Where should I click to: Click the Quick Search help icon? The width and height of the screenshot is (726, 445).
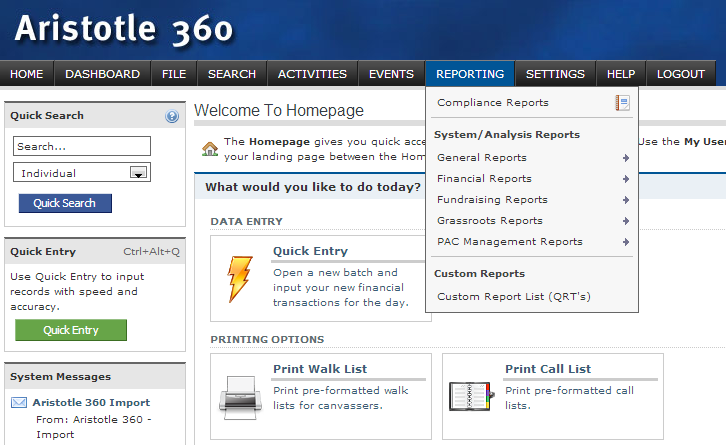pyautogui.click(x=172, y=116)
